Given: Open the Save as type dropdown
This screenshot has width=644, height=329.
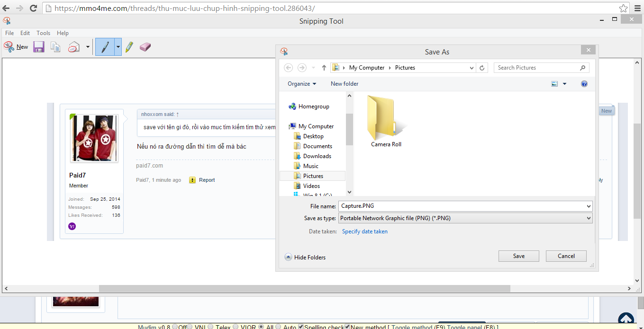Looking at the screenshot, I should click(x=465, y=218).
